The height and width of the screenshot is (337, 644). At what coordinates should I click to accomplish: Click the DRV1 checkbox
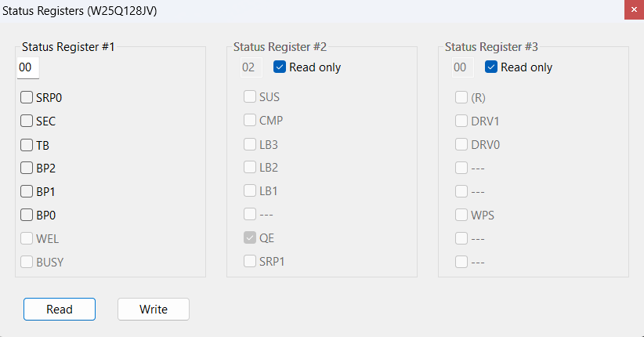click(x=461, y=121)
